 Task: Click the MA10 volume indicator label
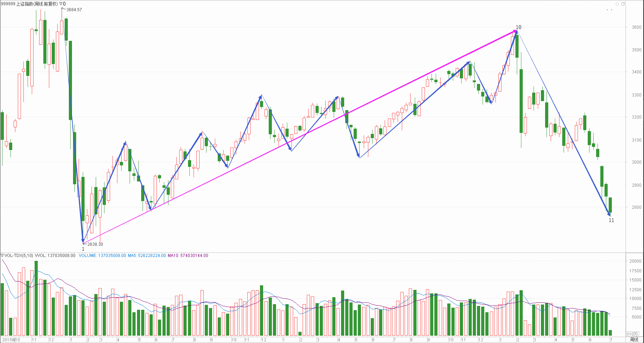tap(188, 256)
